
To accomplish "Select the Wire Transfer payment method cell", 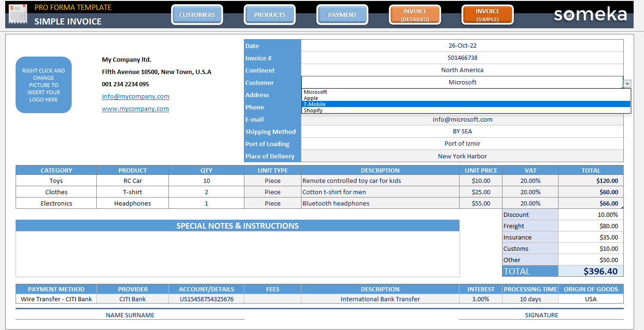I will [56, 299].
